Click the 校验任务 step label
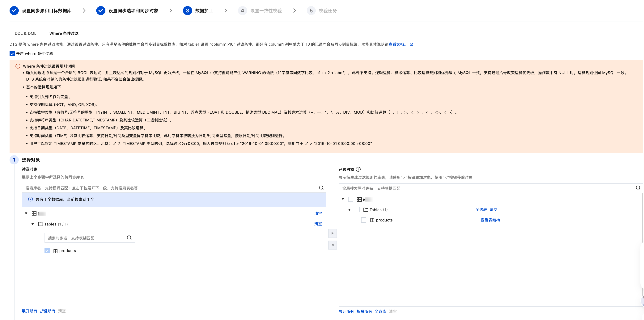This screenshot has width=644, height=320. (x=328, y=11)
